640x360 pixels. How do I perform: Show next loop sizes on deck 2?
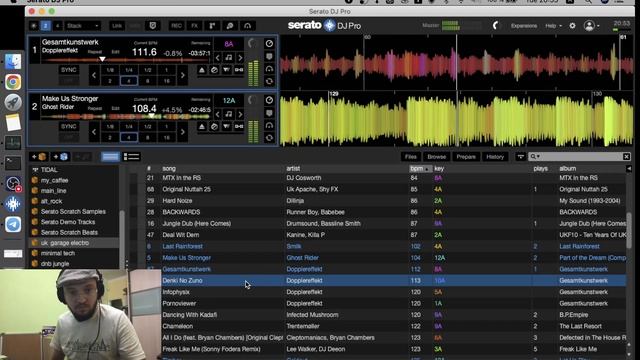(x=182, y=132)
